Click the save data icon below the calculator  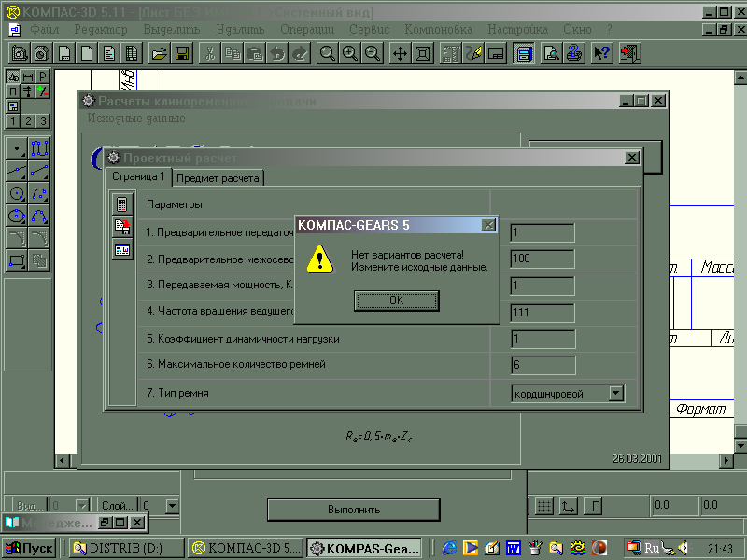(122, 227)
